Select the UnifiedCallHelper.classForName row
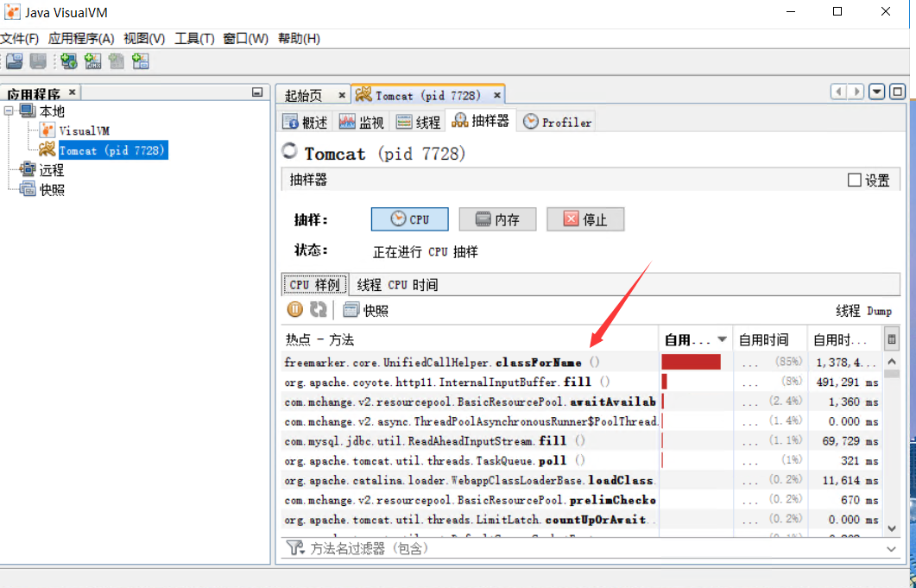916x588 pixels. click(582, 363)
